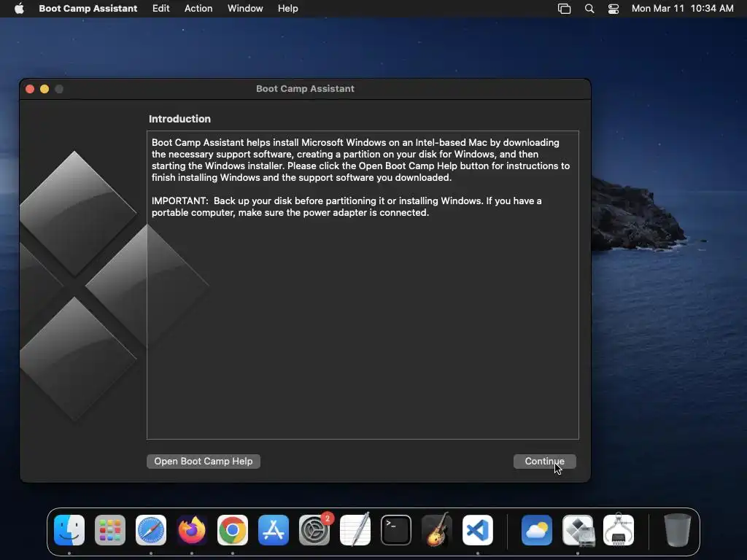The height and width of the screenshot is (560, 747).
Task: Open the Boot Camp Assistant app menu
Action: click(88, 8)
